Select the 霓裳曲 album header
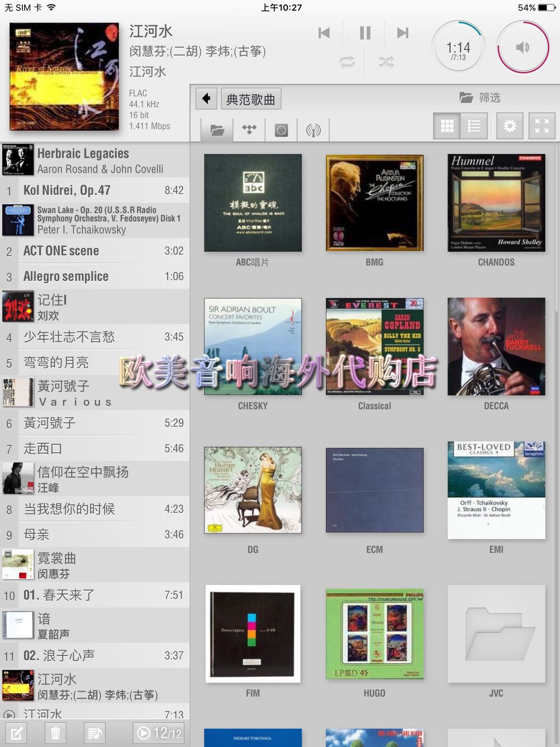The image size is (560, 747). coord(95,565)
